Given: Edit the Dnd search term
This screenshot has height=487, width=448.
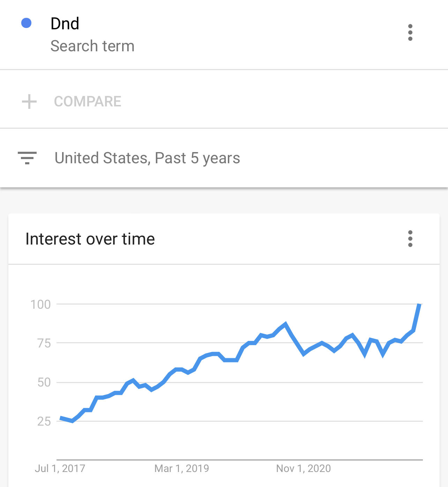Looking at the screenshot, I should coord(65,24).
